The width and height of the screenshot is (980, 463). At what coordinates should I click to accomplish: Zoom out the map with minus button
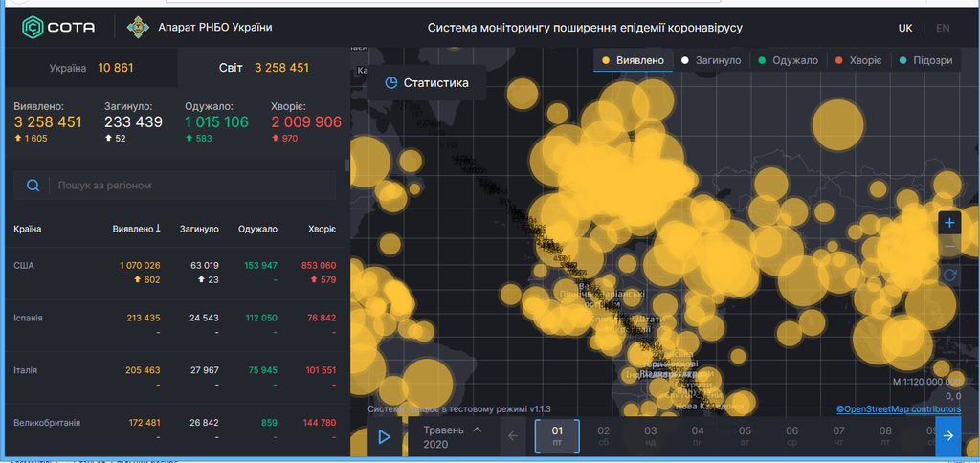tap(949, 248)
